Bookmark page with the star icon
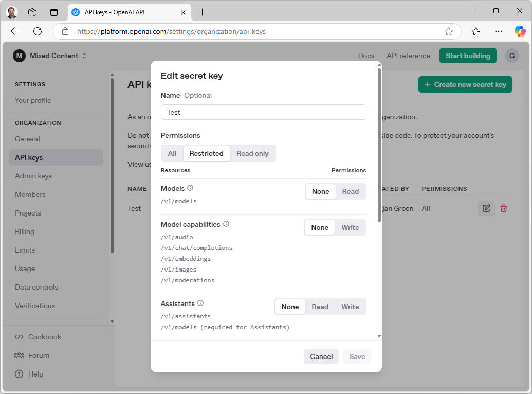This screenshot has width=532, height=394. click(x=449, y=31)
